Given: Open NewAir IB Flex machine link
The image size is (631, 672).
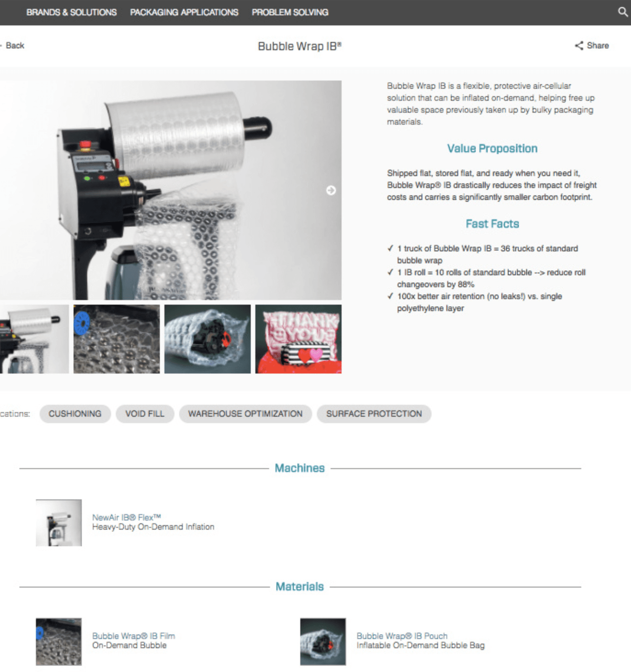Looking at the screenshot, I should (x=127, y=517).
